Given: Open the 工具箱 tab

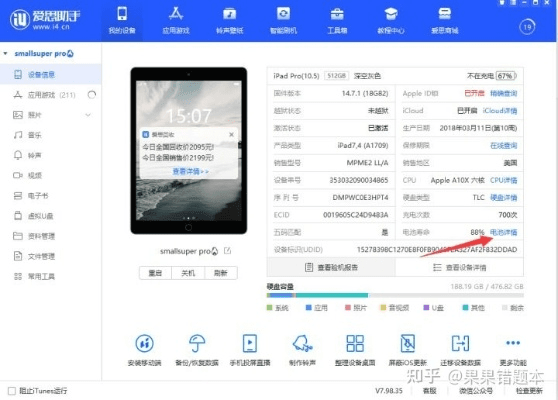Looking at the screenshot, I should pos(337,20).
